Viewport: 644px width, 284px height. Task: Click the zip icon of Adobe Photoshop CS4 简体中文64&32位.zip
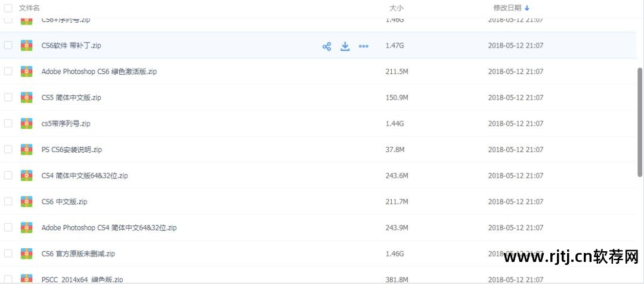click(27, 227)
